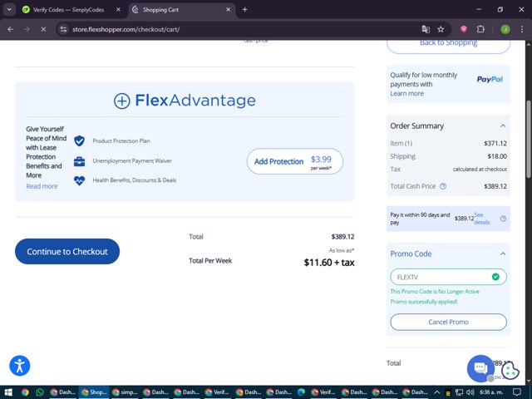Click the FlexAdvantage plus circle icon
532x399 pixels.
pos(122,101)
